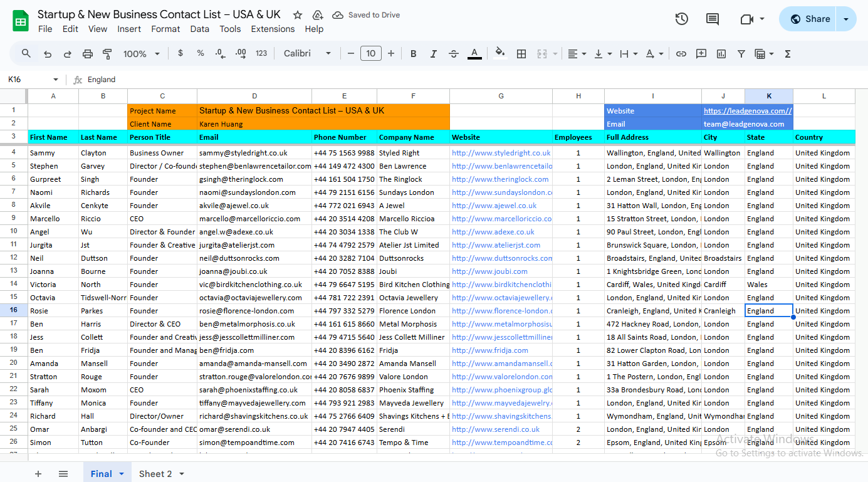Open the styledright.co.uk website link
Viewport: 868px width, 482px height.
coord(501,153)
